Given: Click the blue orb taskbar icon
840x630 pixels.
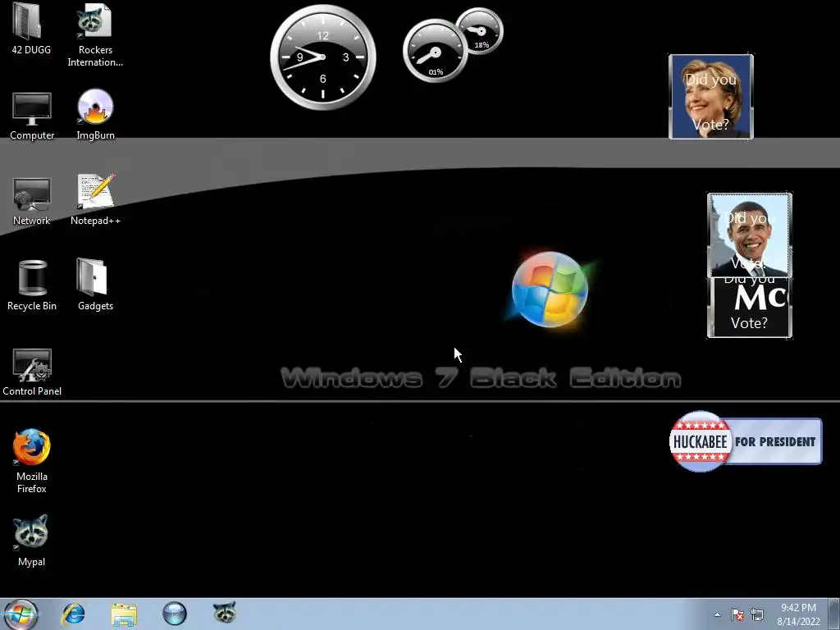Looking at the screenshot, I should click(175, 614).
